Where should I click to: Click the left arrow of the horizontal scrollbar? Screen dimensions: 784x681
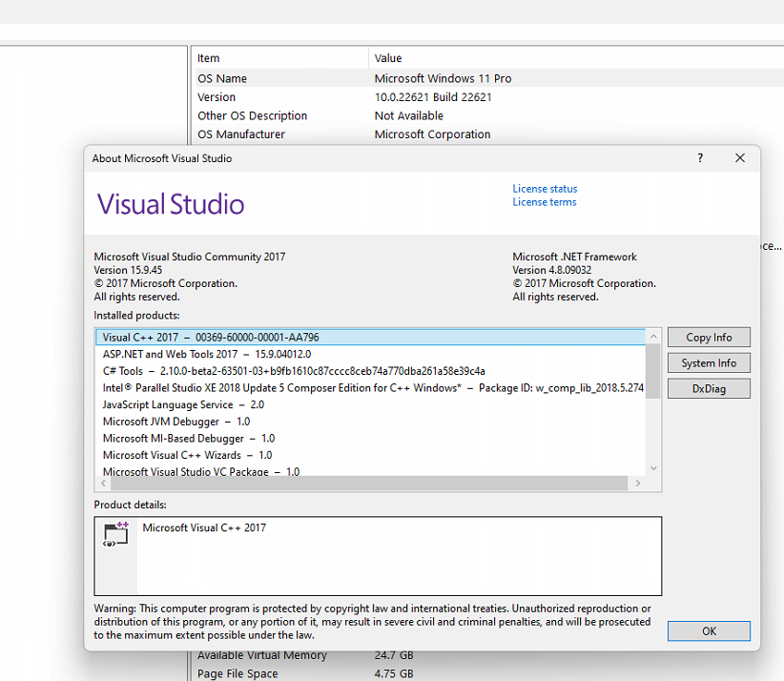[x=103, y=484]
